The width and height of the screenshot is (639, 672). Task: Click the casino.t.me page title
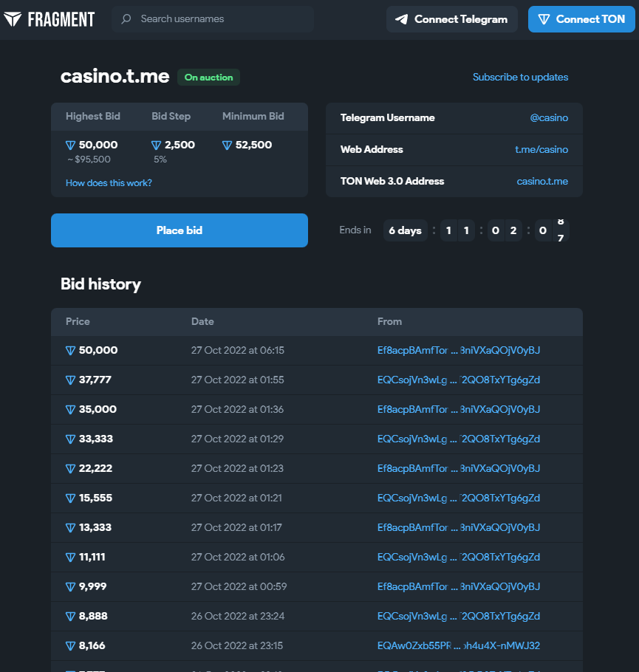pyautogui.click(x=115, y=77)
